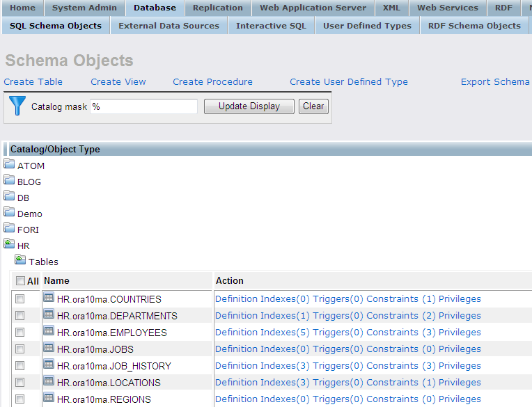Open the Interactive SQL subtab

pyautogui.click(x=271, y=26)
